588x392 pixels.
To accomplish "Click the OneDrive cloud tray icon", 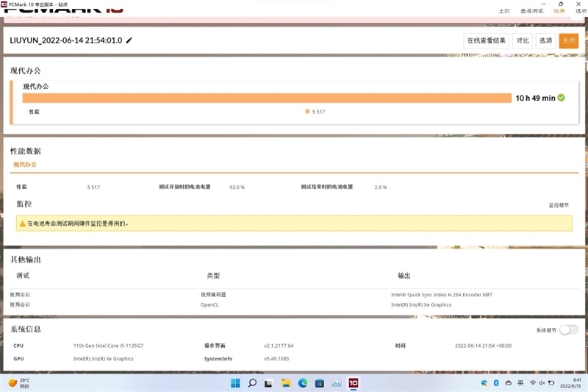I will pos(508,383).
